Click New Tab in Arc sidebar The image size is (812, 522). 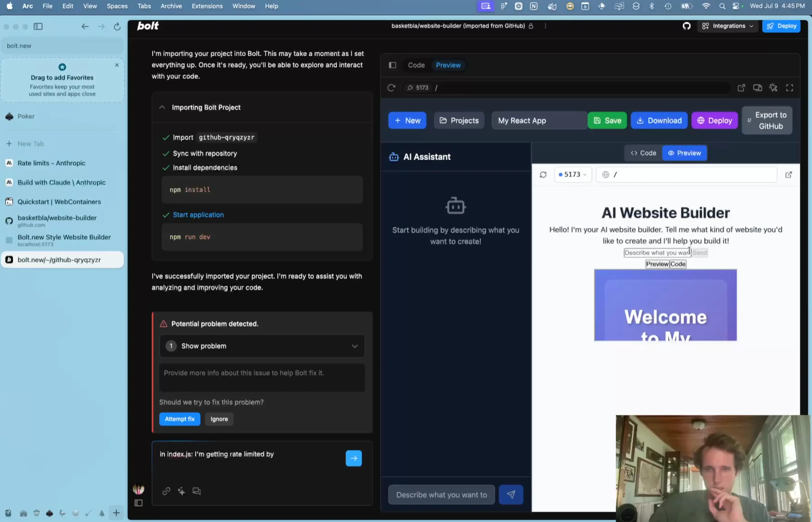[62, 144]
